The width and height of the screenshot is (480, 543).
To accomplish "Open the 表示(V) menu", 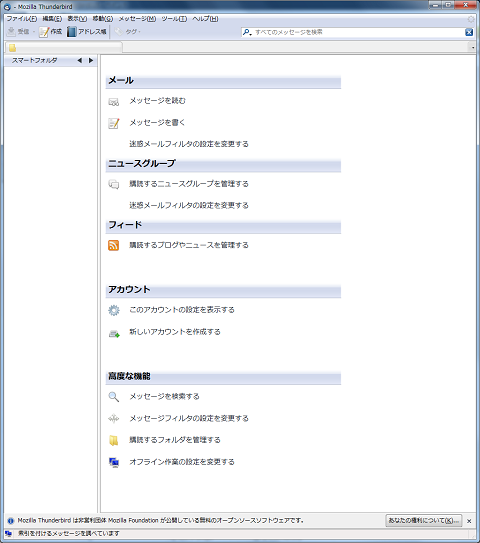I will click(x=77, y=19).
